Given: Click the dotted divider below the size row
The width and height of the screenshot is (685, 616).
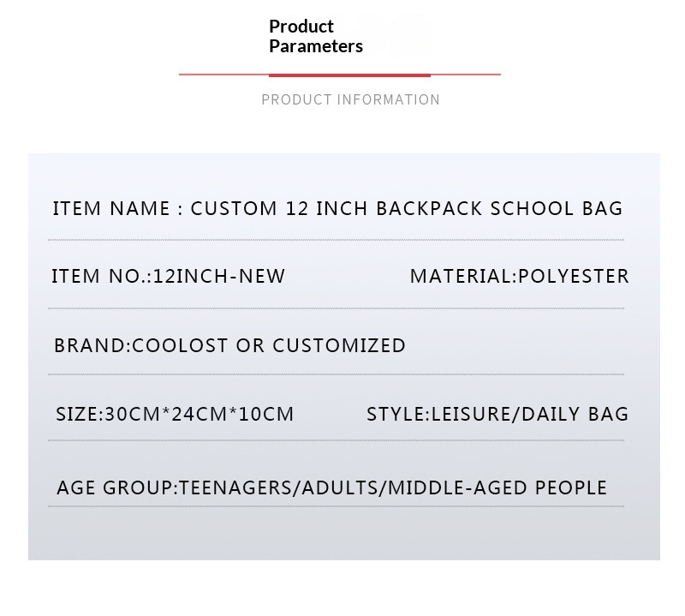Looking at the screenshot, I should click(x=336, y=440).
